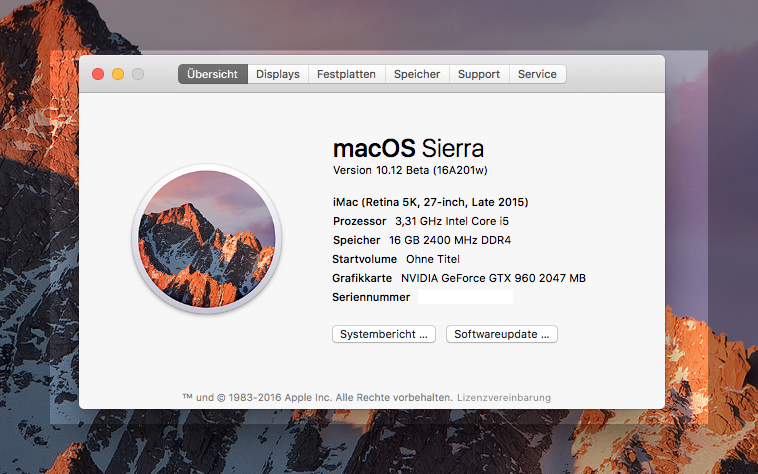Click the Systembericht button
The height and width of the screenshot is (474, 758).
point(384,334)
